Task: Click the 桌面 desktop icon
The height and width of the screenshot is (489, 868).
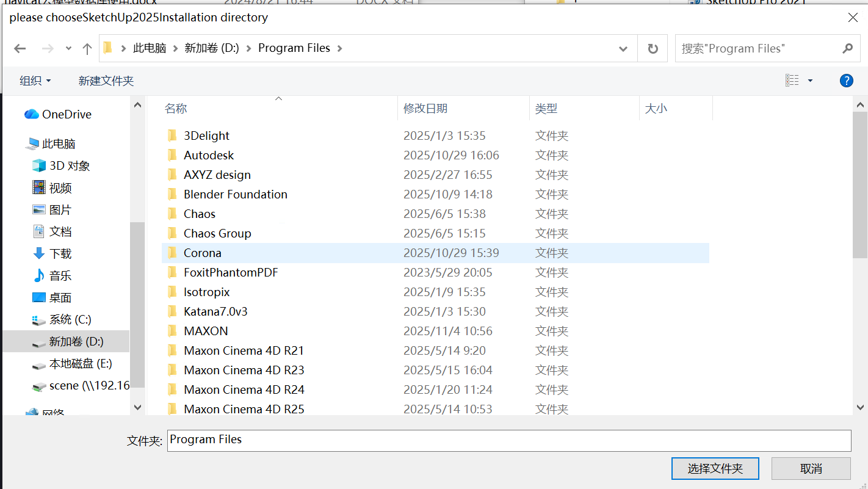Action: 39,297
